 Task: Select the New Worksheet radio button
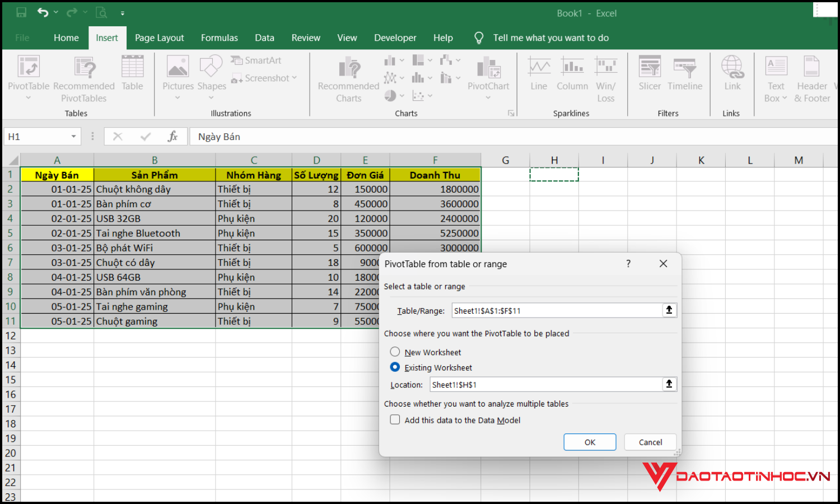(x=395, y=352)
